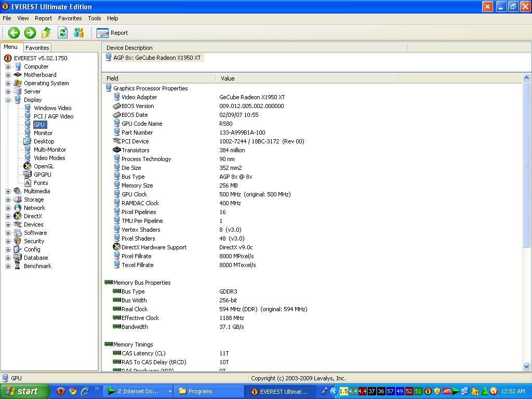Click the ATI tray icon

[446, 391]
